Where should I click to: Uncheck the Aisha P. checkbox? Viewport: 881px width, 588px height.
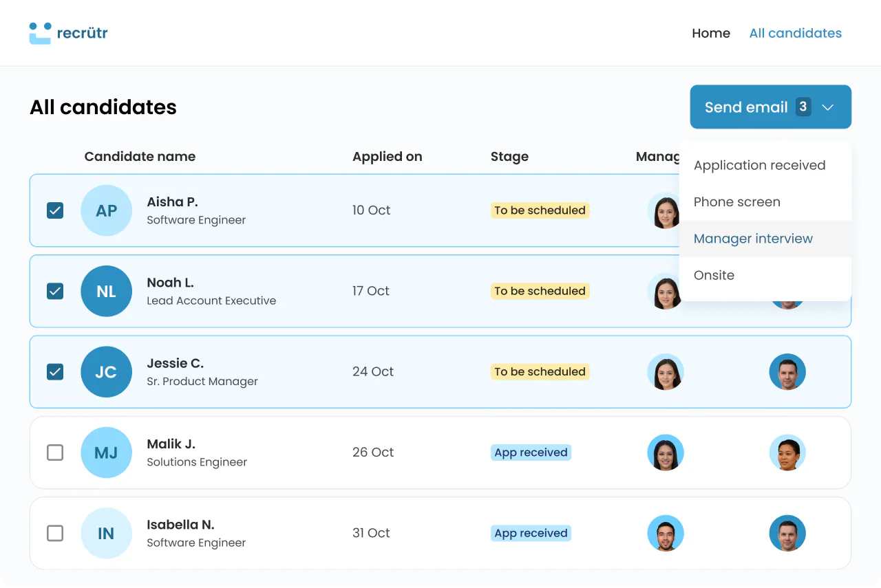click(x=55, y=210)
